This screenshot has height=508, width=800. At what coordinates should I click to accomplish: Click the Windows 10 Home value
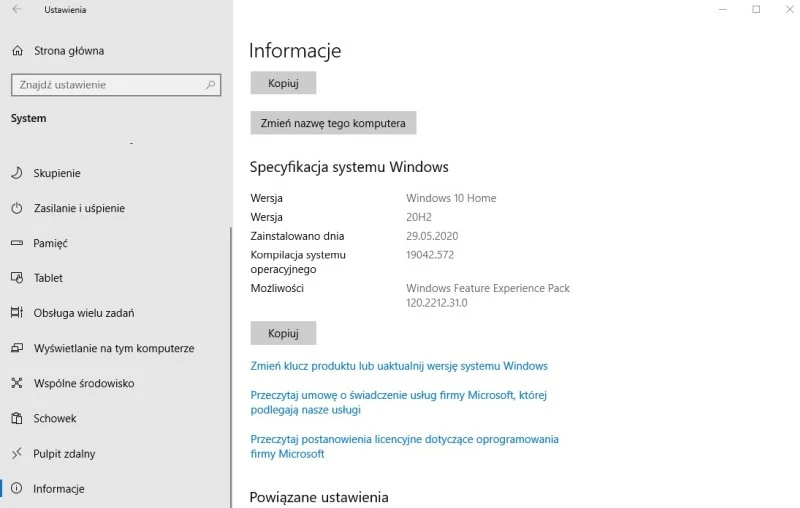pyautogui.click(x=451, y=198)
